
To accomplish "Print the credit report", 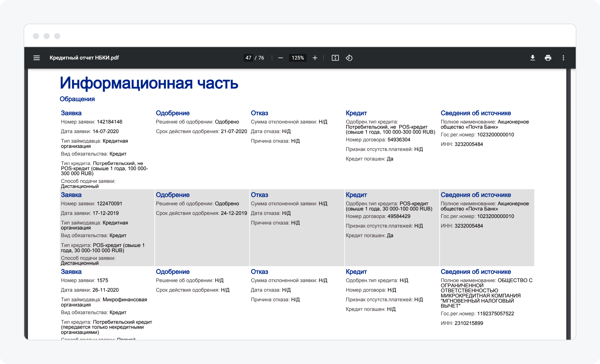I will [x=548, y=58].
